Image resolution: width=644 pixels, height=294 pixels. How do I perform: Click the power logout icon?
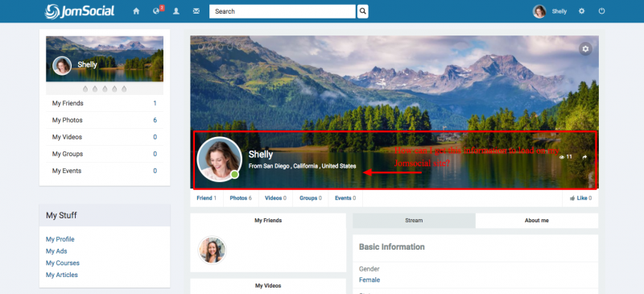pos(601,11)
